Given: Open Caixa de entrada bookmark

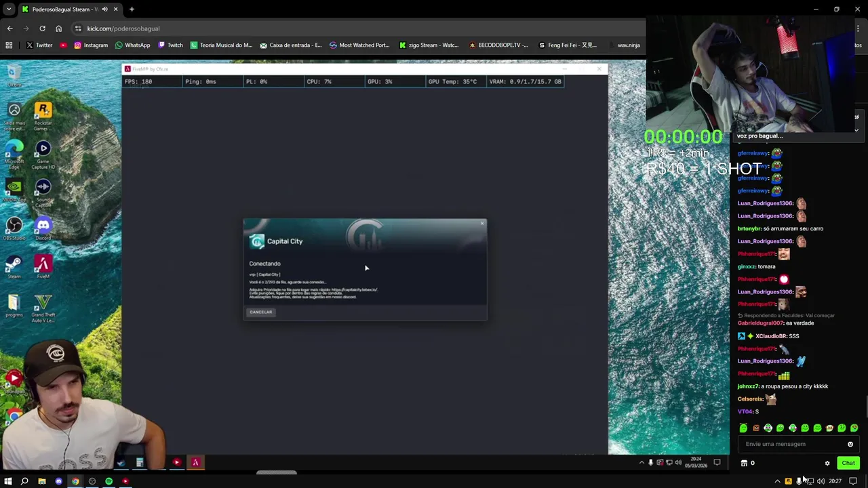Looking at the screenshot, I should 291,45.
